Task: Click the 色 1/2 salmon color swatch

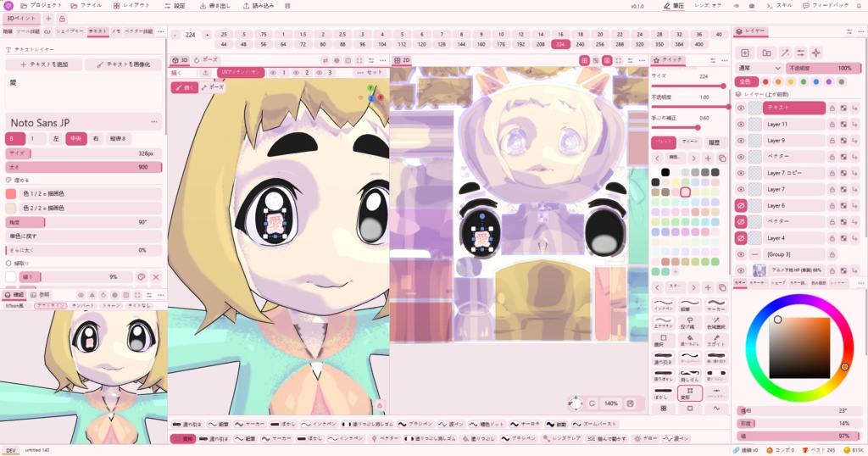Action: coord(10,194)
